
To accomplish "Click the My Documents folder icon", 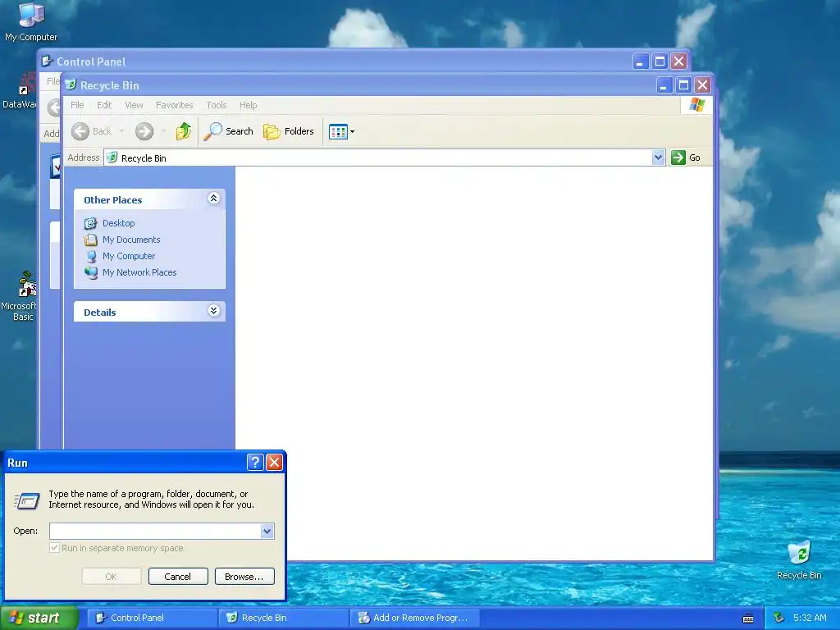I will pyautogui.click(x=91, y=240).
